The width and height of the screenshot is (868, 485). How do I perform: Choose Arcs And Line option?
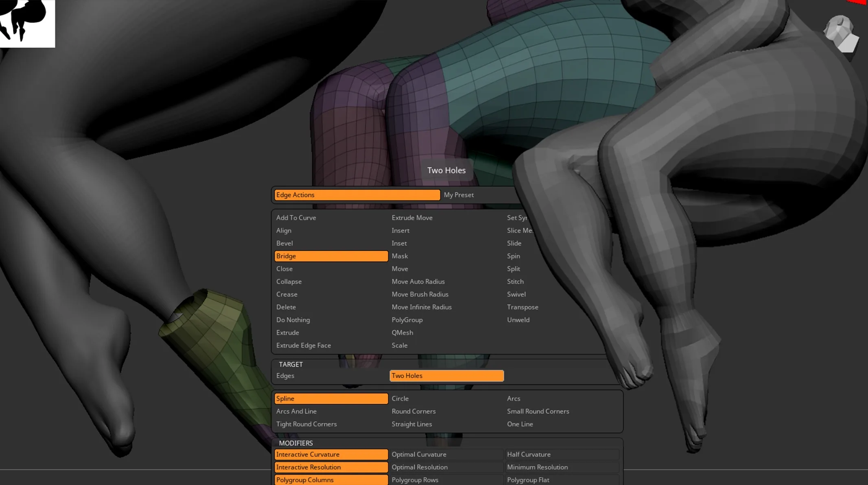[296, 411]
